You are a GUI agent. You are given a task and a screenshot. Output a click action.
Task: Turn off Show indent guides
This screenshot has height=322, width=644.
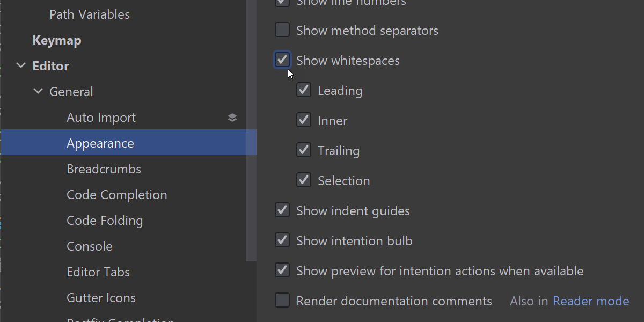tap(282, 210)
